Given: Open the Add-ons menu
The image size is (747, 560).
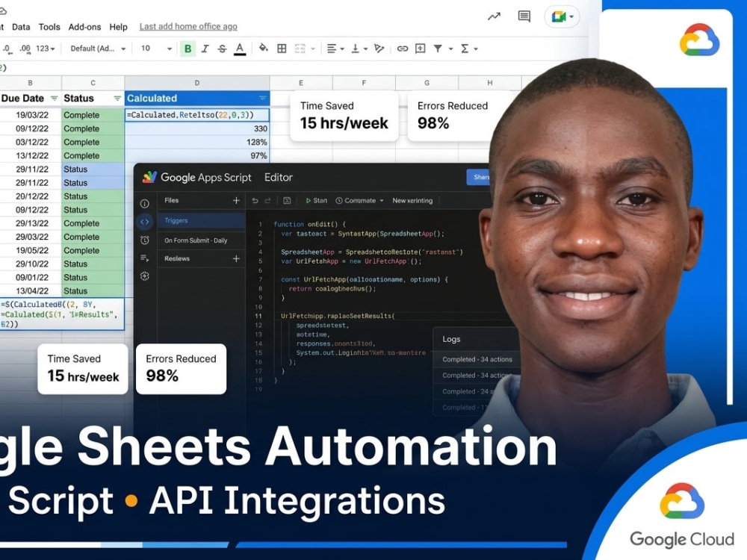Looking at the screenshot, I should pyautogui.click(x=84, y=27).
